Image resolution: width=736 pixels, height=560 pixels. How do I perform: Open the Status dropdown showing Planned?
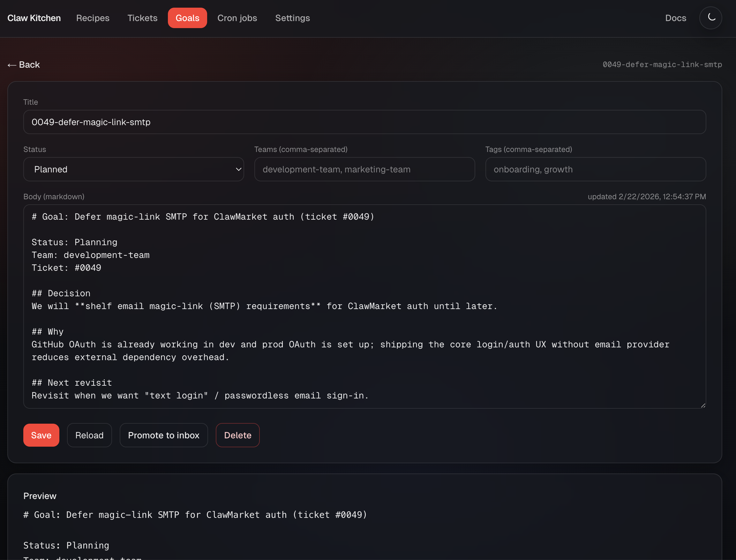[133, 169]
